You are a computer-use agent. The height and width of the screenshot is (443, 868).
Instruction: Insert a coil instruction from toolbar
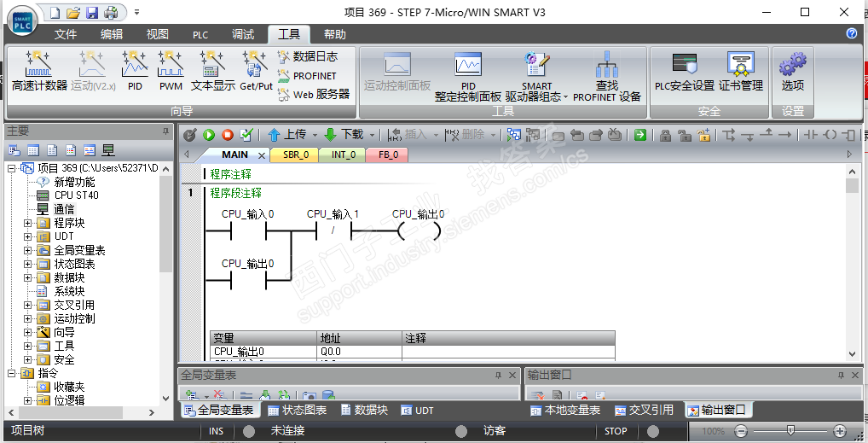click(830, 135)
